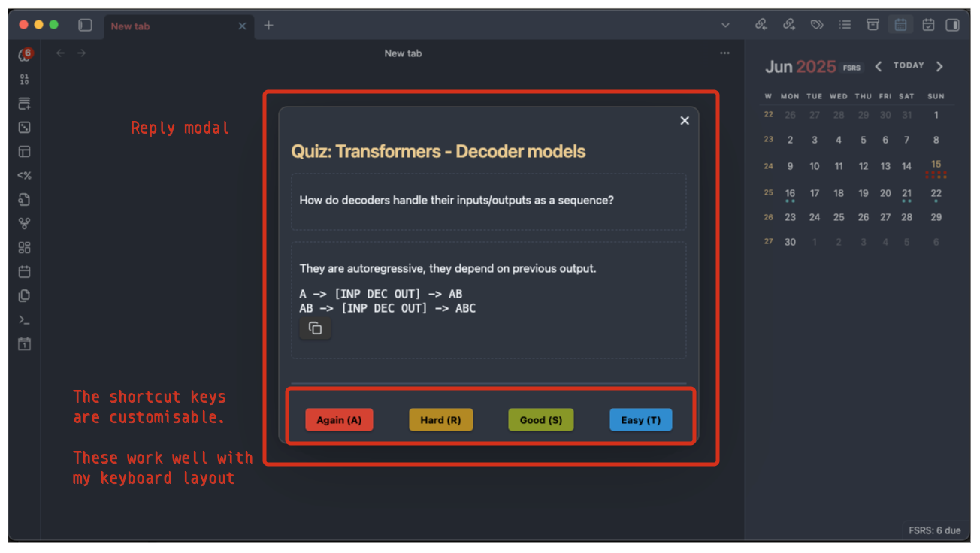Viewport: 980px width, 553px height.
Task: Open the tags panel icon
Action: pyautogui.click(x=817, y=25)
